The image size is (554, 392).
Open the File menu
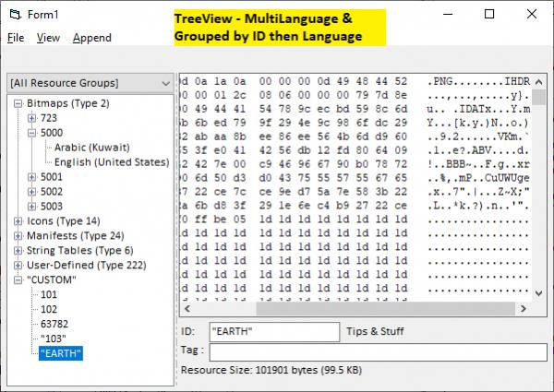[16, 38]
